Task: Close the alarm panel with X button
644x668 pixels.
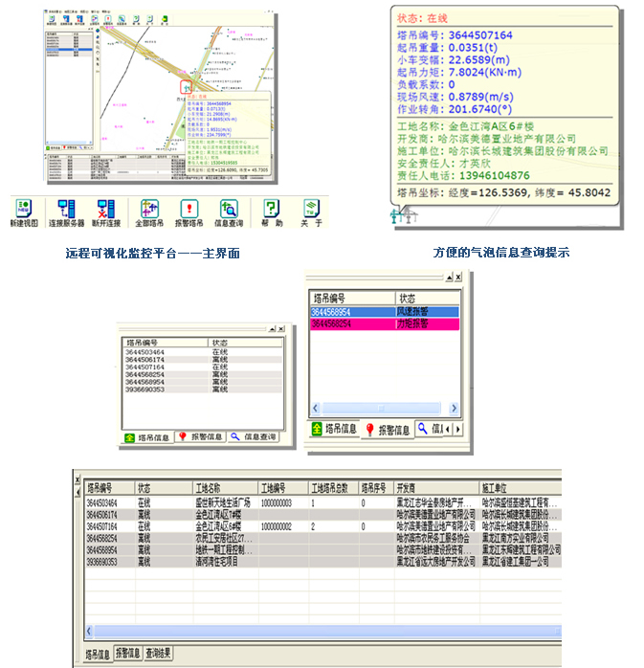Action: coord(458,278)
